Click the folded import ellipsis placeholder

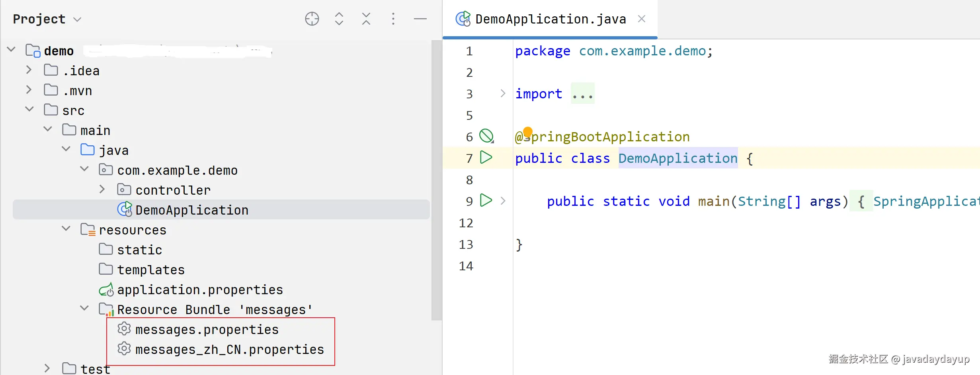pyautogui.click(x=583, y=94)
